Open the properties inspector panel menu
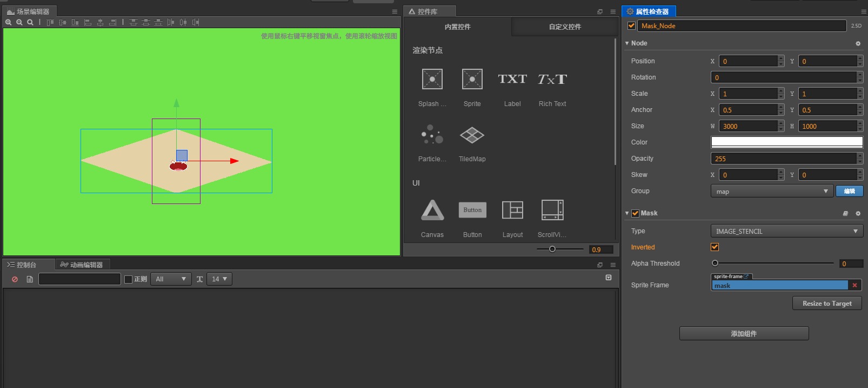This screenshot has width=868, height=388. pos(864,11)
